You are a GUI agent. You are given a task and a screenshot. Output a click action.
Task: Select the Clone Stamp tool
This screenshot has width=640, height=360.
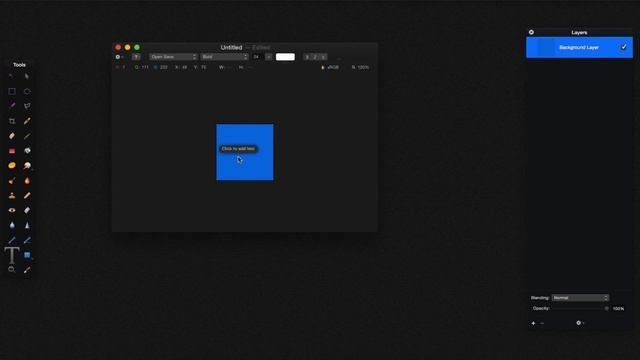coord(12,195)
